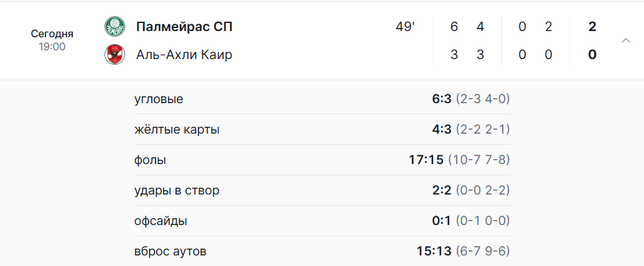The width and height of the screenshot is (644, 266).
Task: Click the 4:3 yellow cards value
Action: (442, 130)
